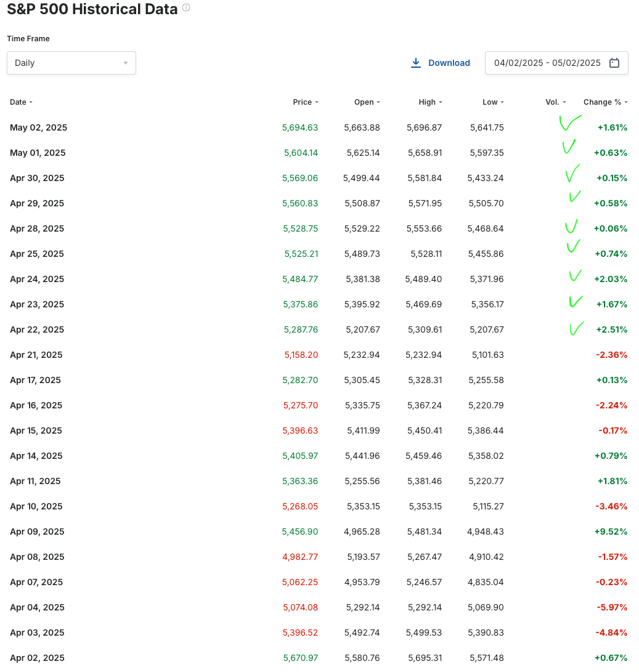Viewport: 639px width, 672px height.
Task: Click the calendar icon in date range field
Action: coord(614,63)
